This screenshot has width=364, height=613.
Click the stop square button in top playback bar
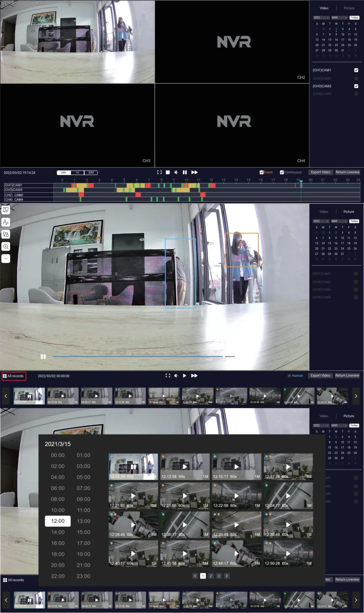(x=168, y=172)
